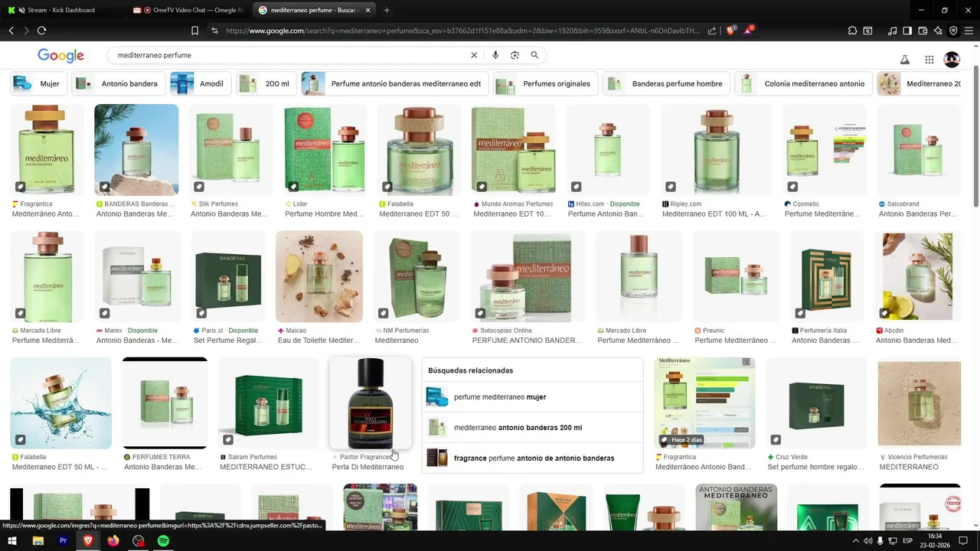Go to Google homepage via logo

click(x=60, y=56)
